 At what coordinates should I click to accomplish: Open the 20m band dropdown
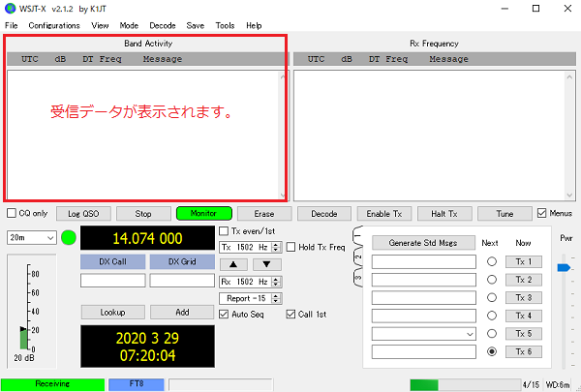tap(30, 237)
